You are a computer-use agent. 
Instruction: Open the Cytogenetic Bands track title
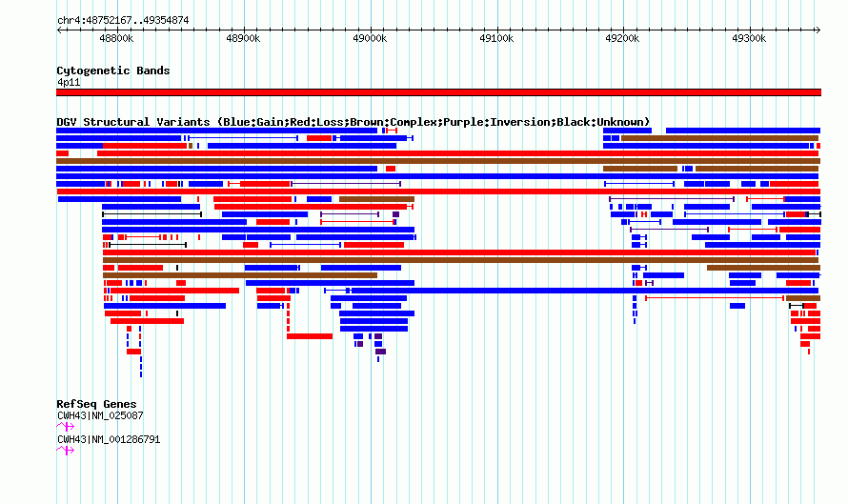[x=113, y=71]
